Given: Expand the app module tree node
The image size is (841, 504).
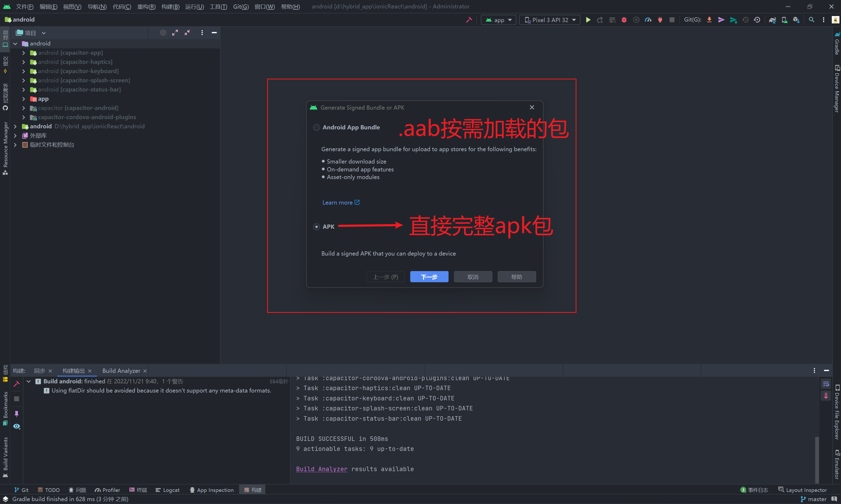Looking at the screenshot, I should pyautogui.click(x=23, y=99).
